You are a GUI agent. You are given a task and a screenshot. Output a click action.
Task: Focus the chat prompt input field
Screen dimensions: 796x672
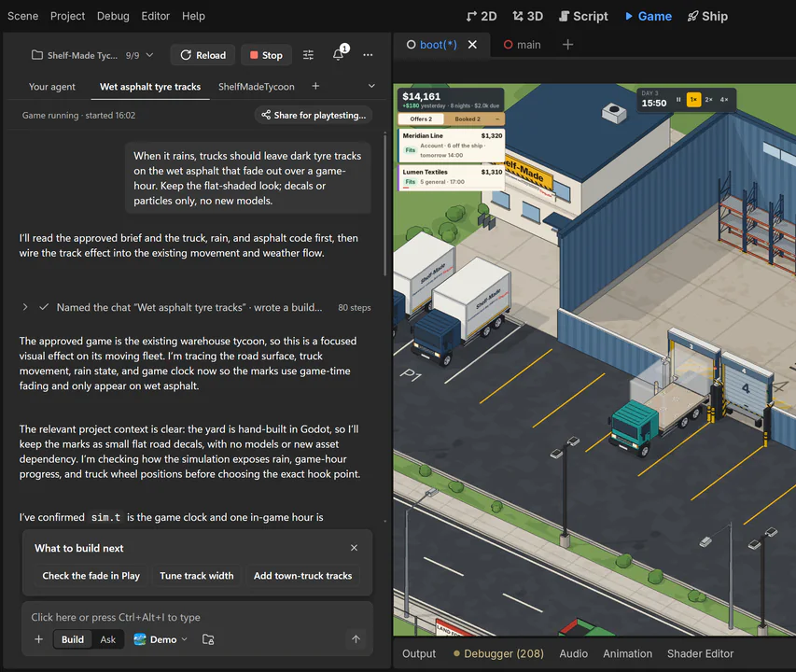click(197, 617)
